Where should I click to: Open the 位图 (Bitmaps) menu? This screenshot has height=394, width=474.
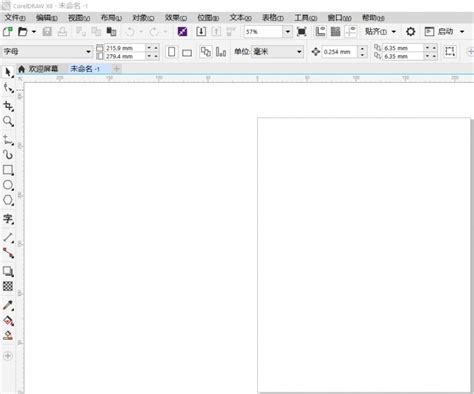point(208,18)
